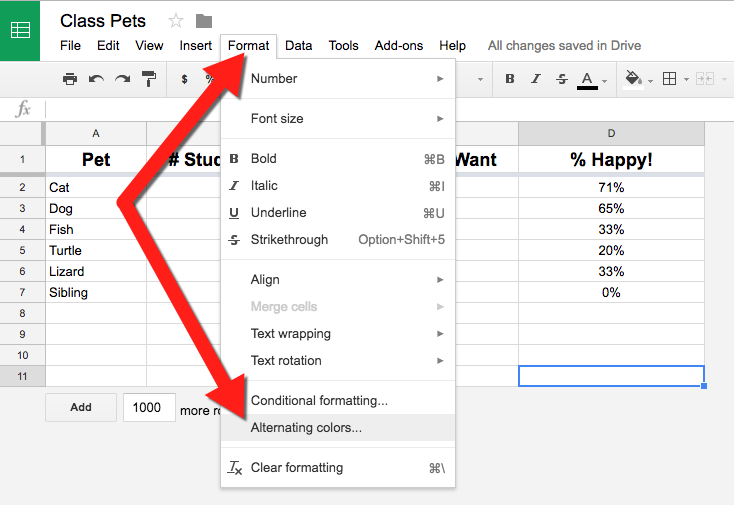Click the redo arrow icon
The height and width of the screenshot is (505, 734).
122,79
